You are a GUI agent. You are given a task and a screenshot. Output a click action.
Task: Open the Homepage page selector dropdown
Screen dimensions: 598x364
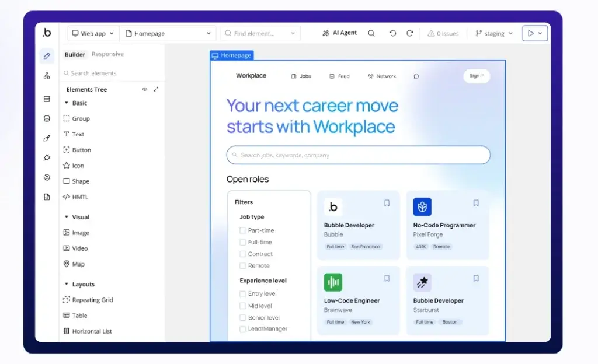(x=168, y=33)
